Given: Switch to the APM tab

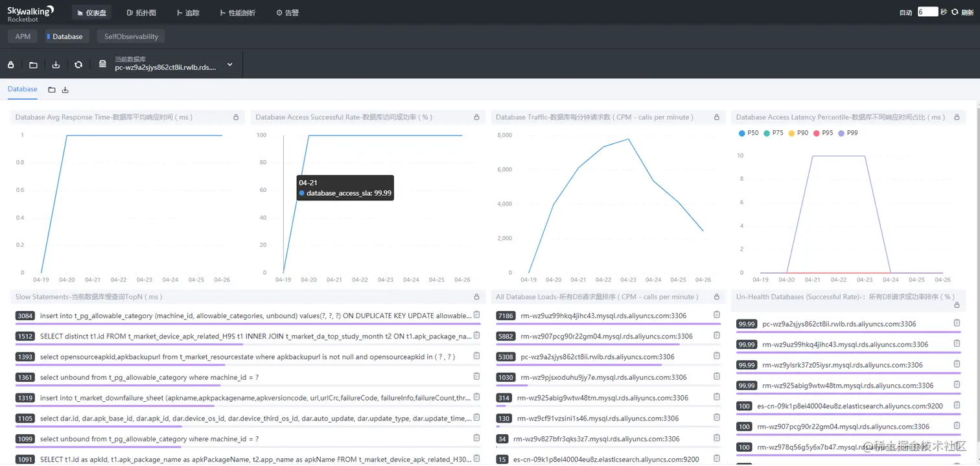Looking at the screenshot, I should click(23, 36).
